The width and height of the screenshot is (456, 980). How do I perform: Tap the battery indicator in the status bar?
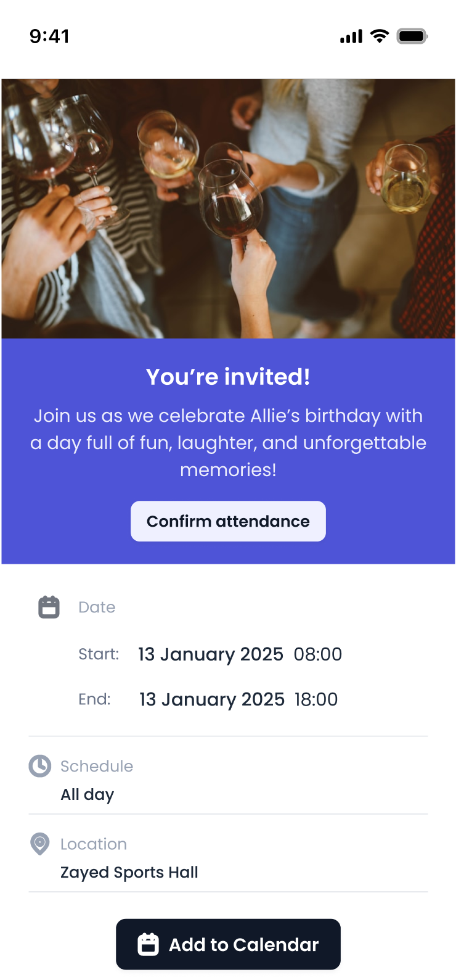(412, 36)
